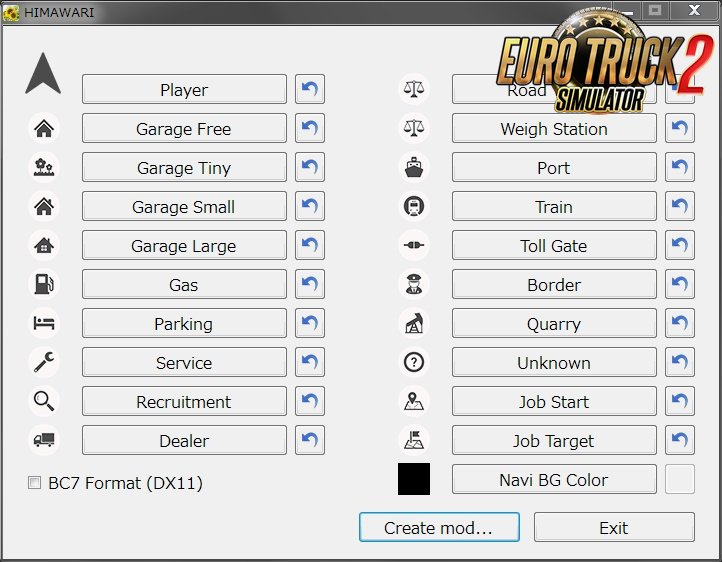722x562 pixels.
Task: Reset Garage Small with undo arrow
Action: (310, 206)
